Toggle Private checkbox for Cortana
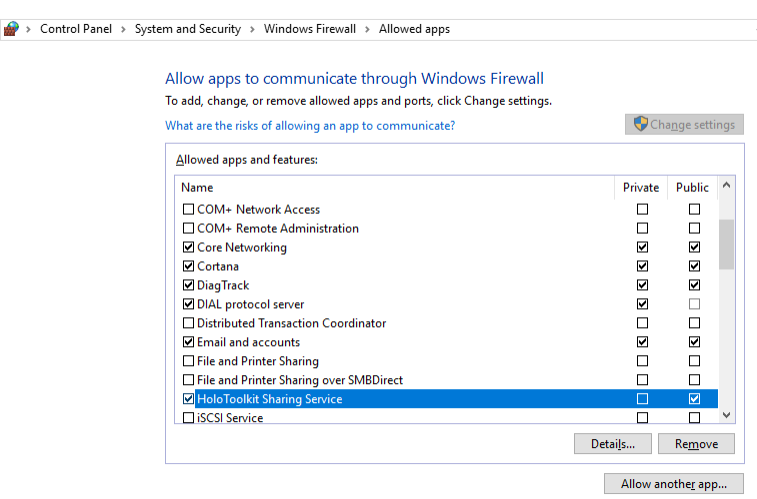This screenshot has width=757, height=499. pos(642,266)
